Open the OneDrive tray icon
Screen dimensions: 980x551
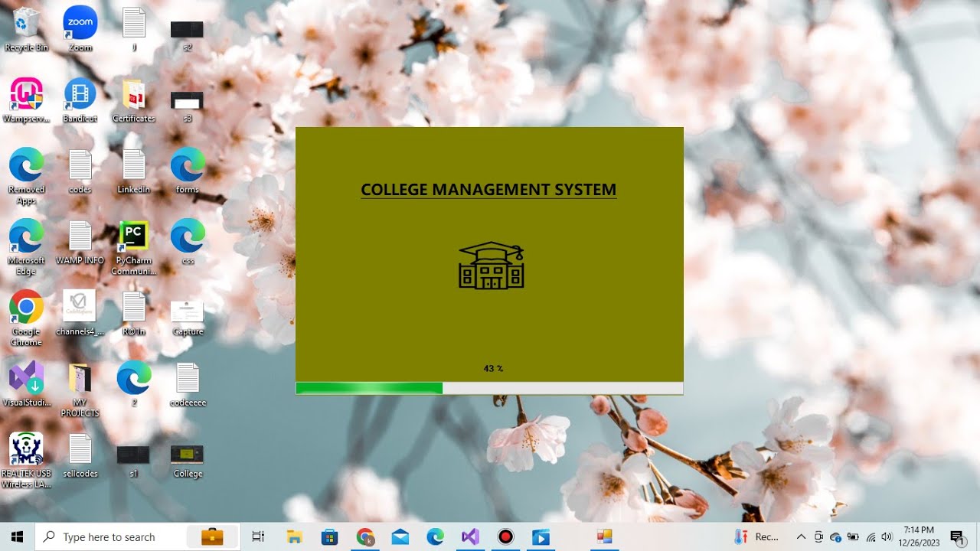tap(835, 537)
